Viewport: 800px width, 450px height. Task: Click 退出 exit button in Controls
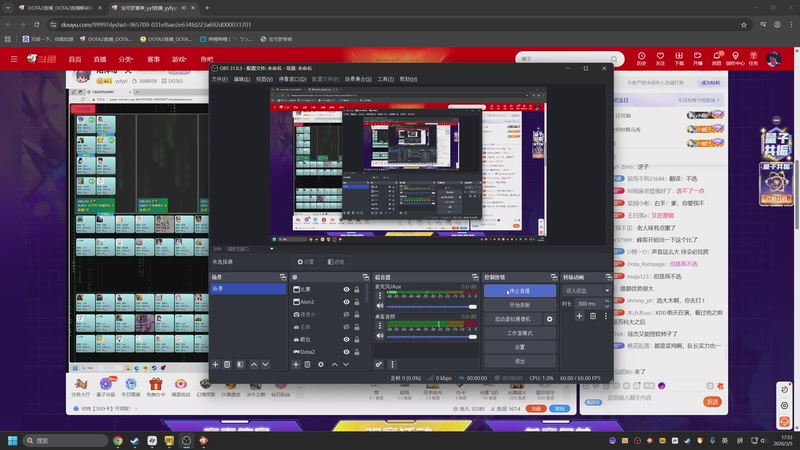coord(519,361)
